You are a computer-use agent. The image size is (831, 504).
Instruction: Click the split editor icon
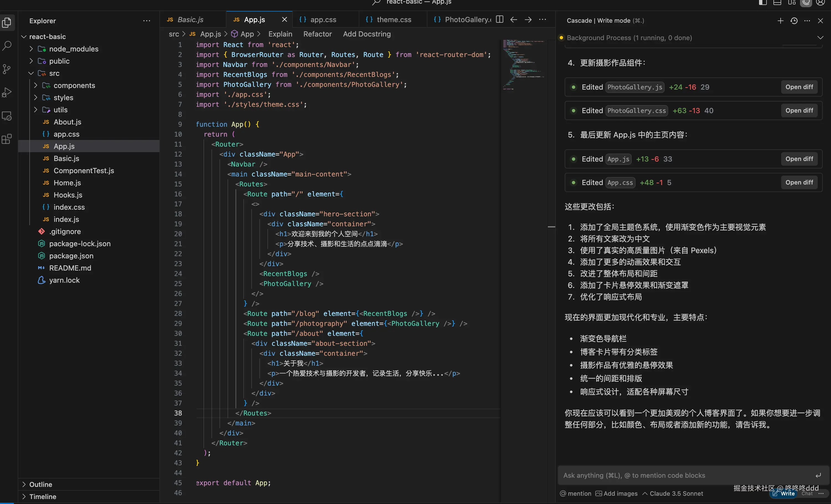point(499,20)
